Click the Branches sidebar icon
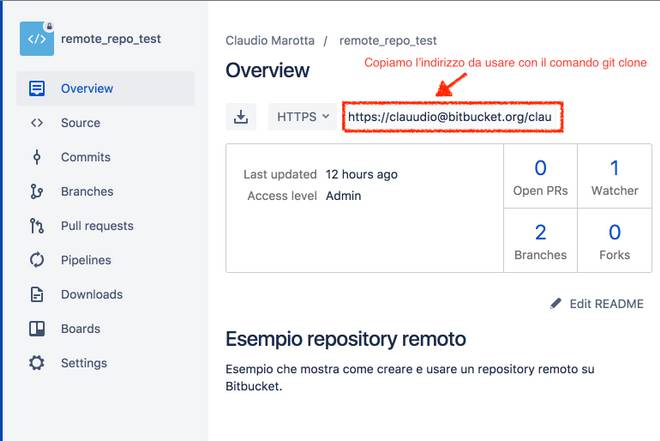This screenshot has width=660, height=441. point(37,191)
